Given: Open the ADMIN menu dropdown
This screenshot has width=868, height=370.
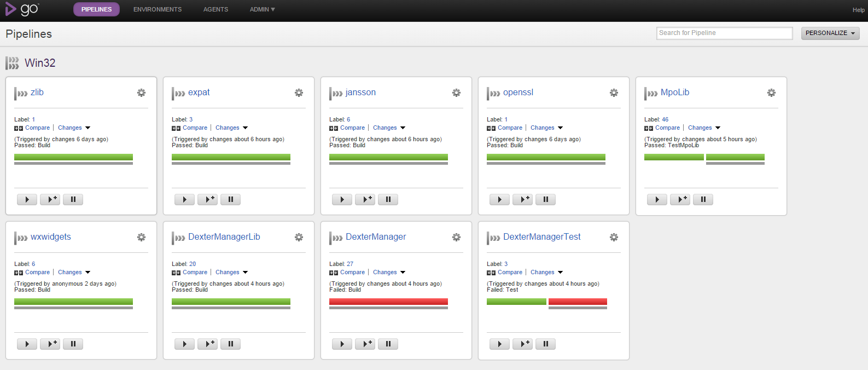Looking at the screenshot, I should 262,9.
